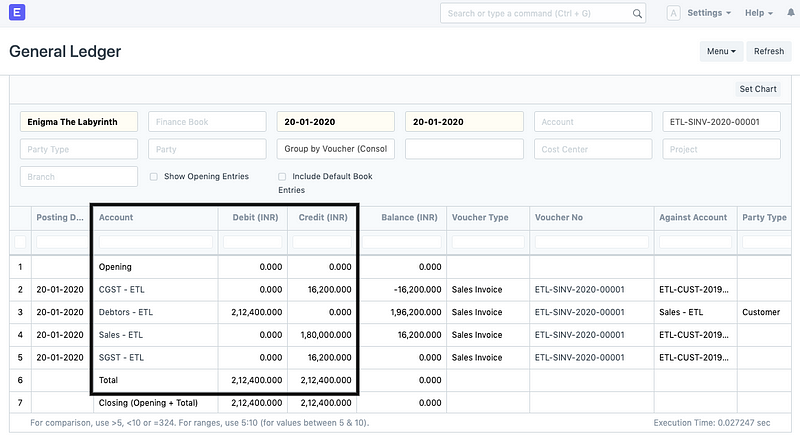The width and height of the screenshot is (800, 438).
Task: Toggle Include Default Book Entries checkbox
Action: (282, 176)
